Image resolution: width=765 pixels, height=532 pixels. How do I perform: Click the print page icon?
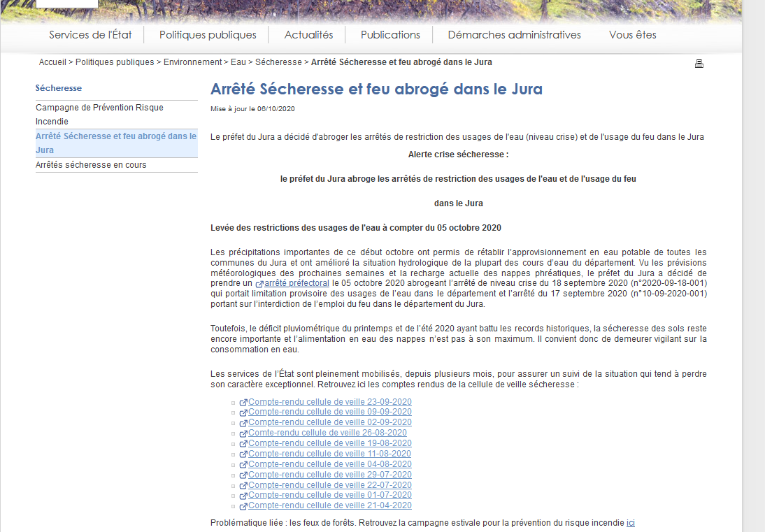click(699, 64)
